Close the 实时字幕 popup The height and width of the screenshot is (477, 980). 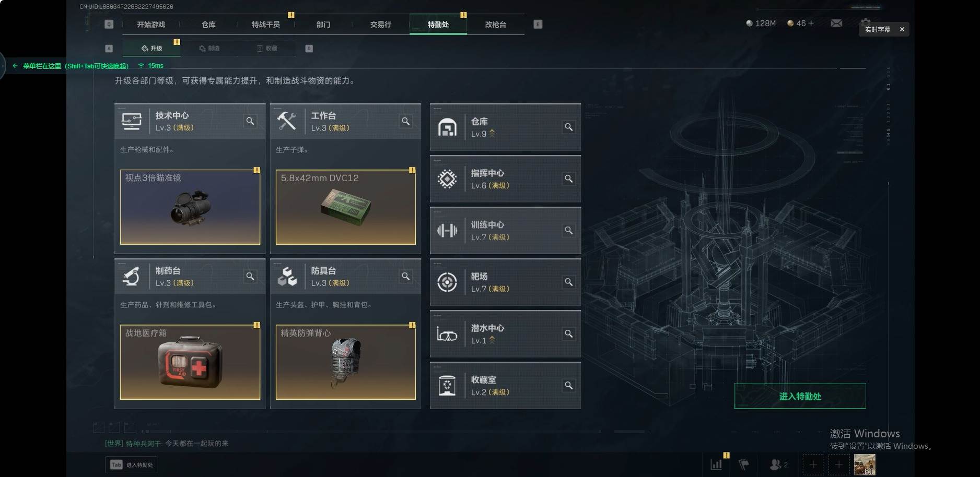[x=902, y=29]
